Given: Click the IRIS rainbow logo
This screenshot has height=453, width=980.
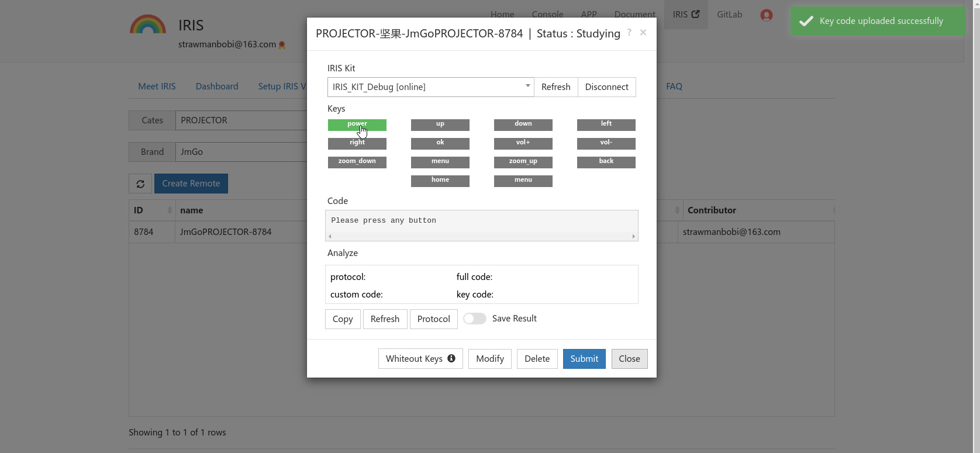Looking at the screenshot, I should (x=147, y=25).
